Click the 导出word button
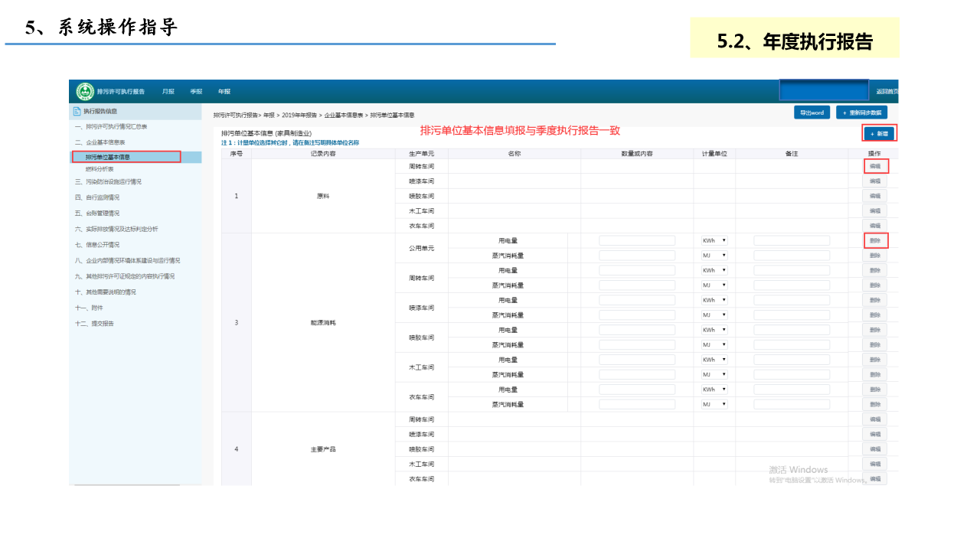Viewport: 980px width, 551px height. (x=812, y=112)
